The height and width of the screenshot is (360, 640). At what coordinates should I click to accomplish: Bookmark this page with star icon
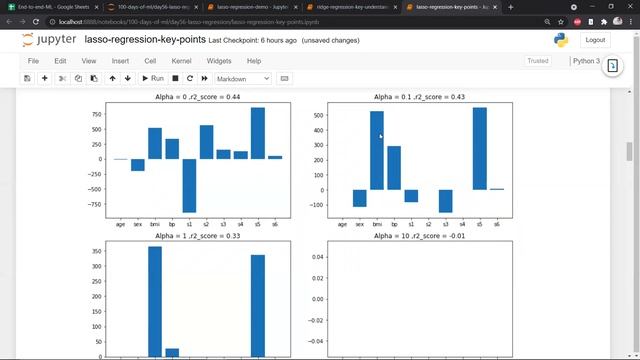[x=561, y=22]
